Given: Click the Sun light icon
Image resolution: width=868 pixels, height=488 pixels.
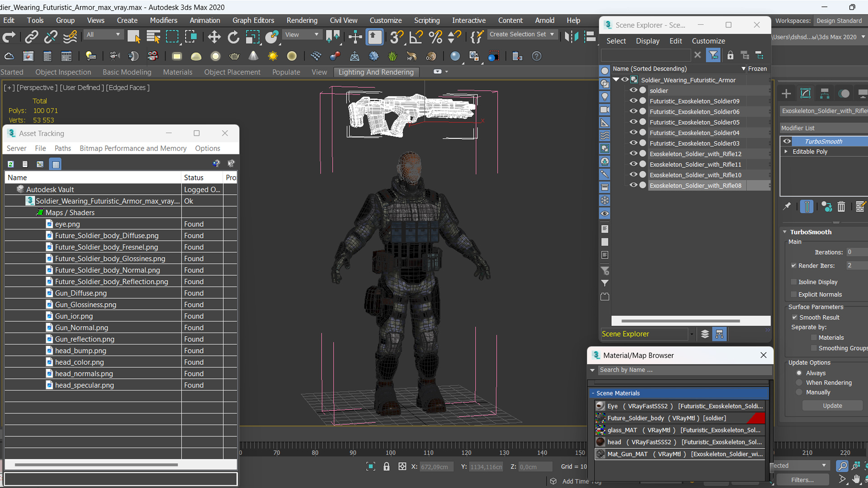Looking at the screenshot, I should (x=273, y=56).
